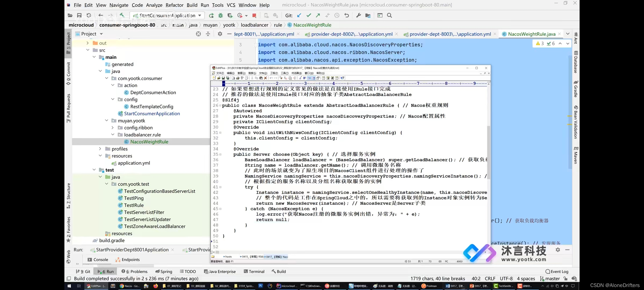This screenshot has width=644, height=290.
Task: Open the Refactor menu
Action: tap(174, 5)
